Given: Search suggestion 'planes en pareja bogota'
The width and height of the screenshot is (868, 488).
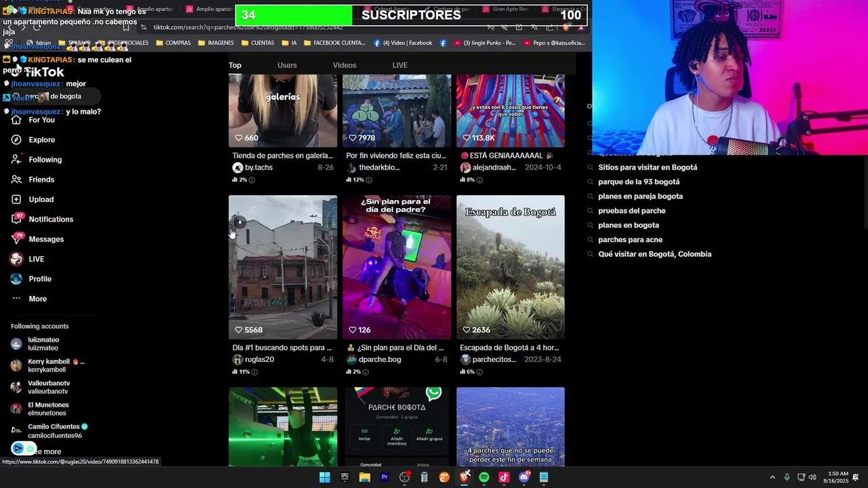Looking at the screenshot, I should coord(640,197).
